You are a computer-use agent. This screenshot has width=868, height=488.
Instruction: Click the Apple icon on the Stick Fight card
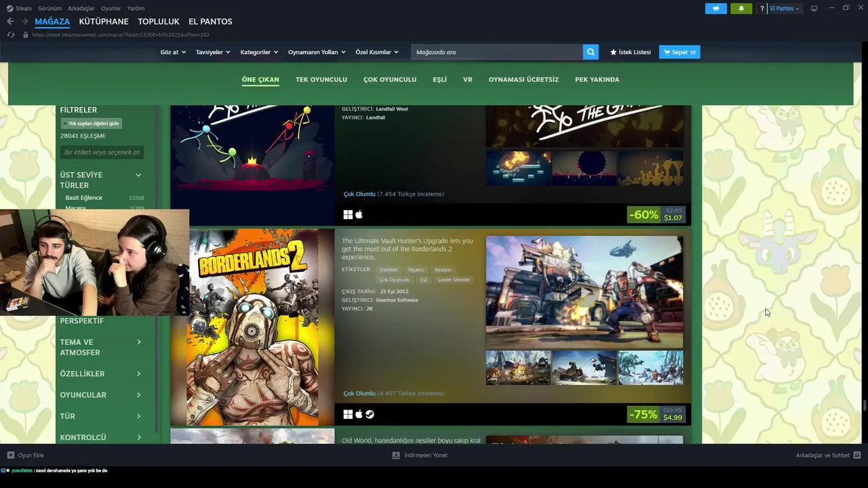[359, 215]
